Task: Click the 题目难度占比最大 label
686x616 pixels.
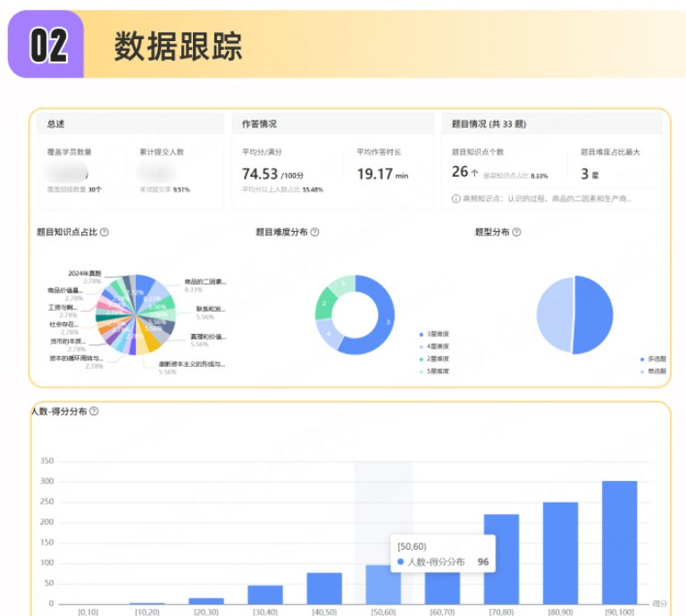Action: [610, 152]
